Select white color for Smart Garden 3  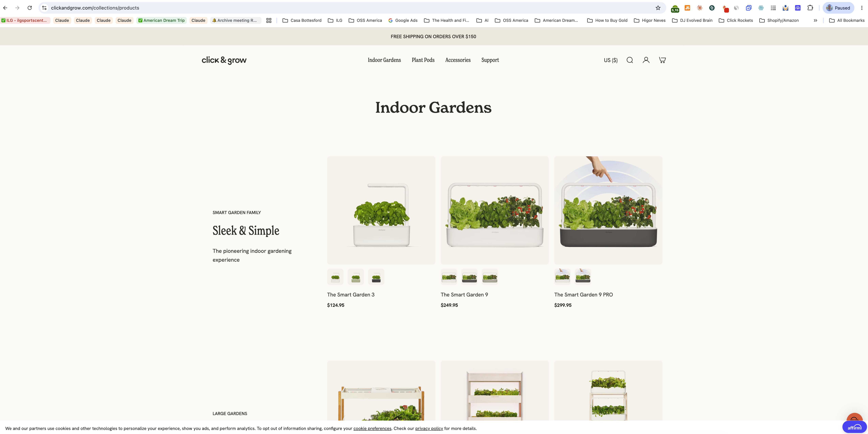(x=335, y=277)
